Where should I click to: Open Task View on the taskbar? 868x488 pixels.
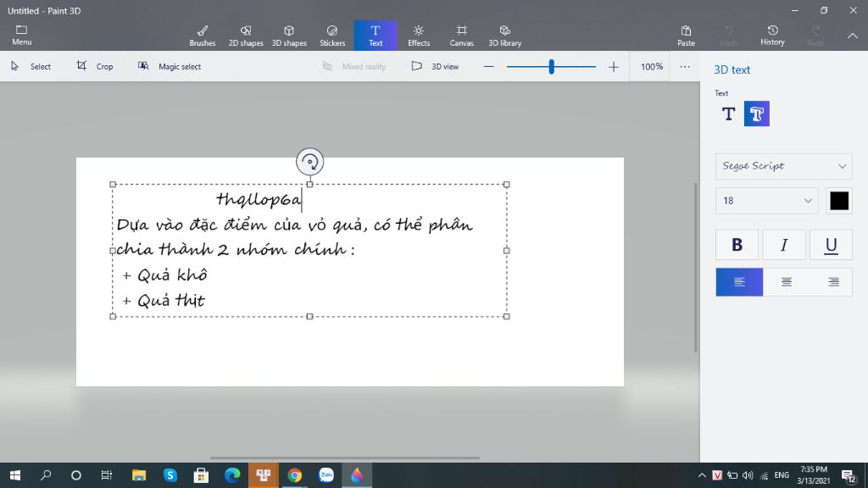pos(106,475)
